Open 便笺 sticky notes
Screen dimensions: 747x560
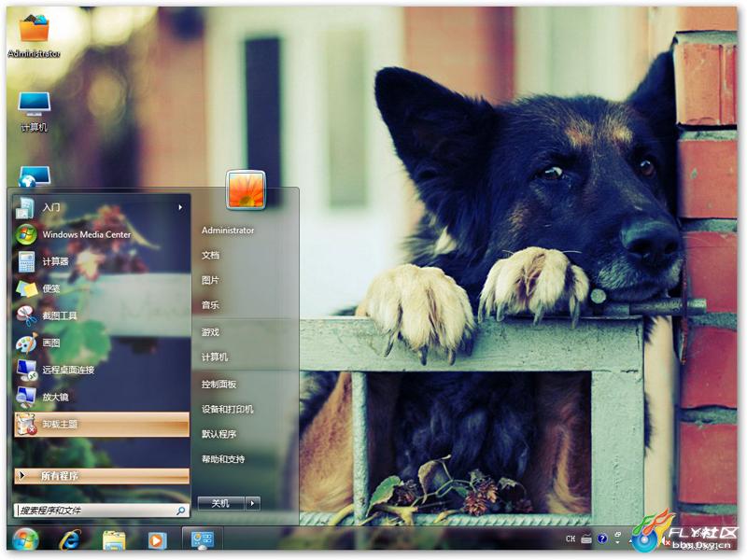click(x=101, y=288)
